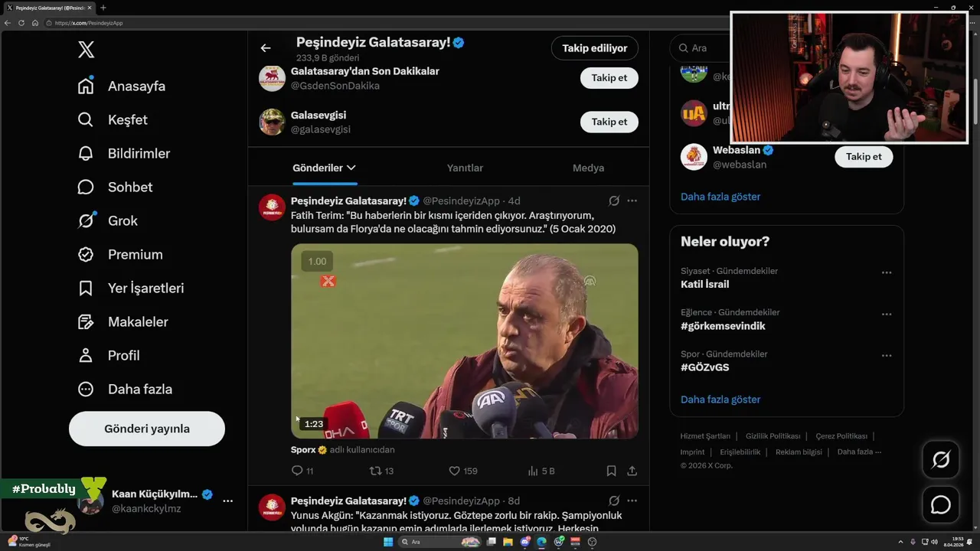Click the Profil person icon
Screen dimensions: 980x551
pyautogui.click(x=86, y=355)
